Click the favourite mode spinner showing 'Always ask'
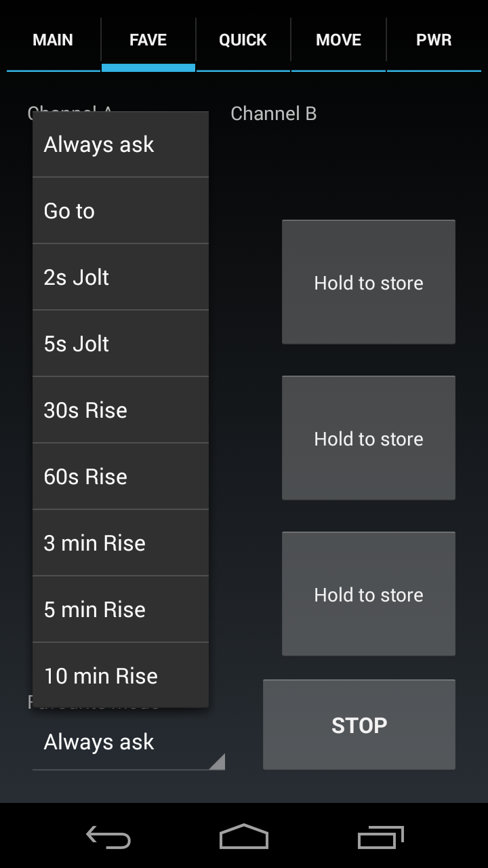 (128, 743)
